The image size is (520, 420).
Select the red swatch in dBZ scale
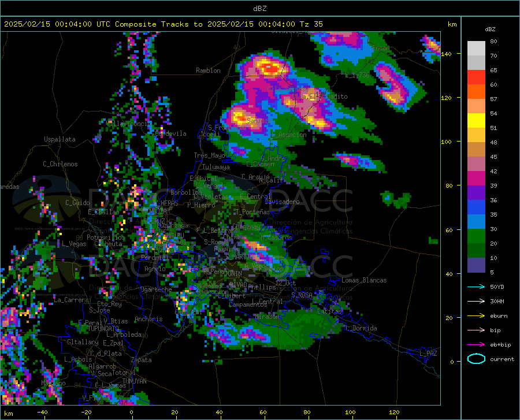click(x=476, y=77)
